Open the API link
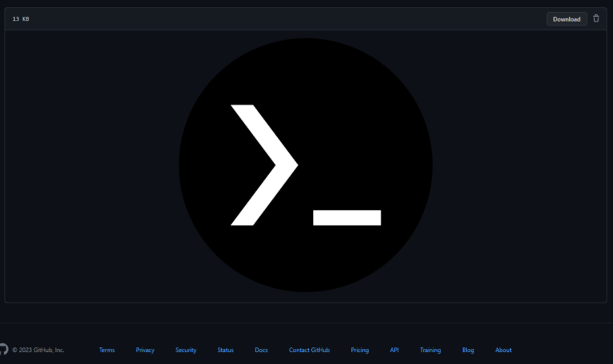 coord(394,350)
